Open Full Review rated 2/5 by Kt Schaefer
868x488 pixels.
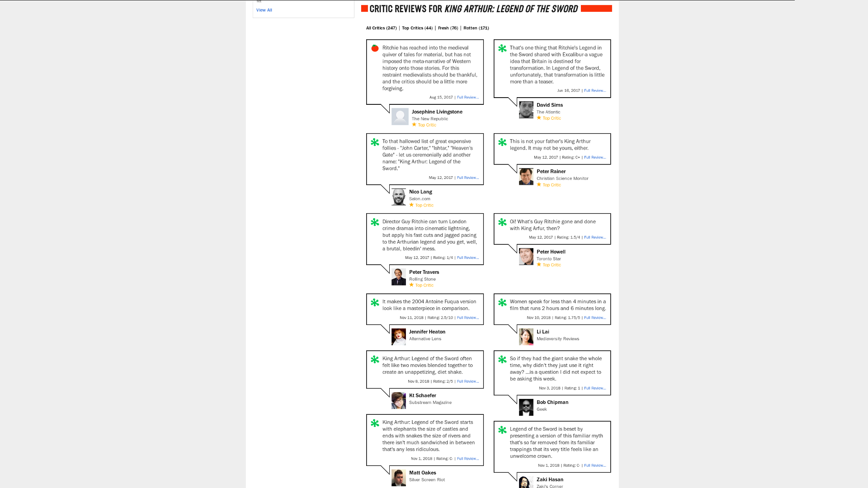pos(468,381)
